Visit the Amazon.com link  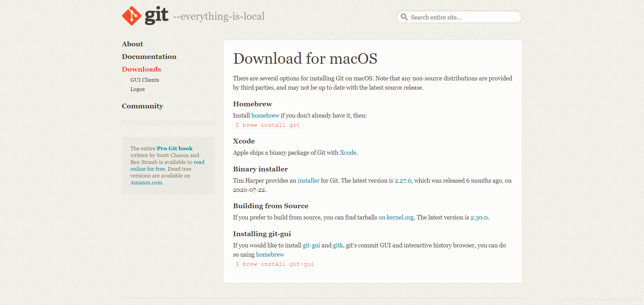(x=146, y=182)
